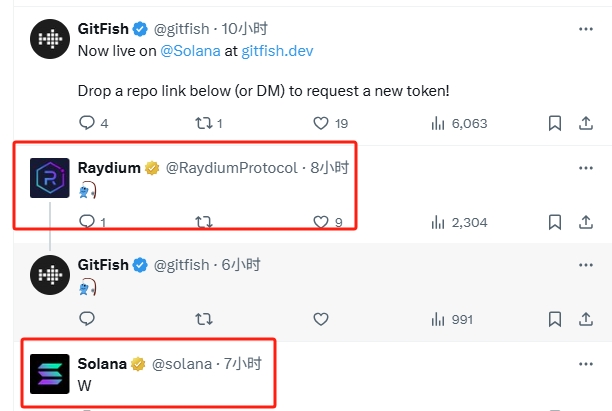Screen dimensions: 612x411
Task: Visit the gitfish.dev link
Action: click(x=277, y=51)
